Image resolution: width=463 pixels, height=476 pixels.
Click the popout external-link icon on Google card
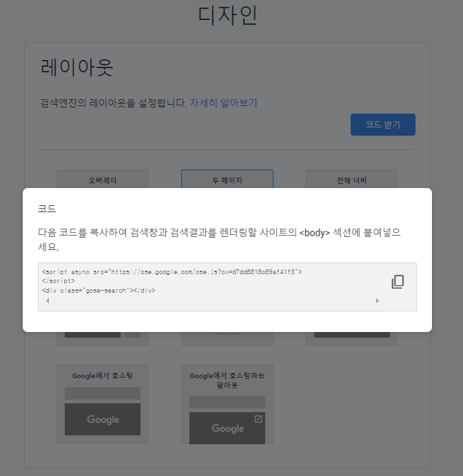(x=258, y=419)
